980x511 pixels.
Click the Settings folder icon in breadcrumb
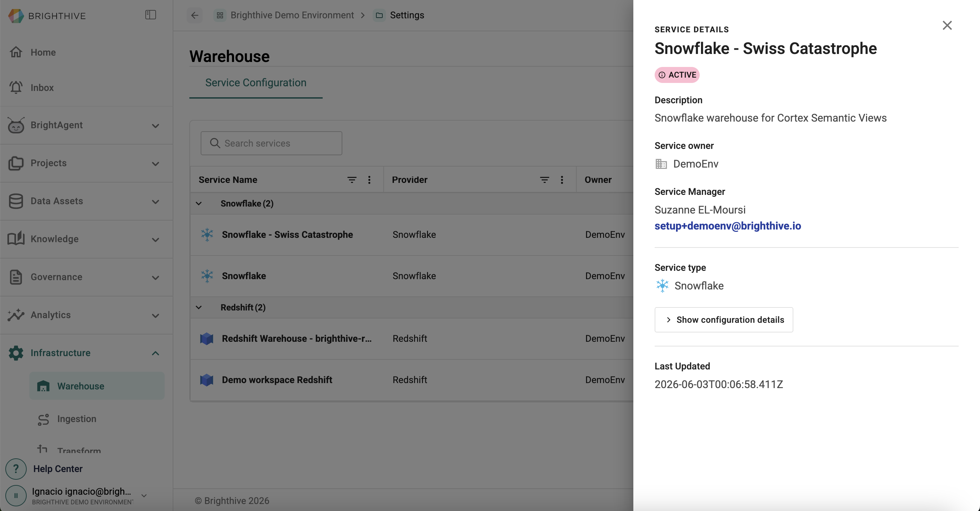pos(379,15)
